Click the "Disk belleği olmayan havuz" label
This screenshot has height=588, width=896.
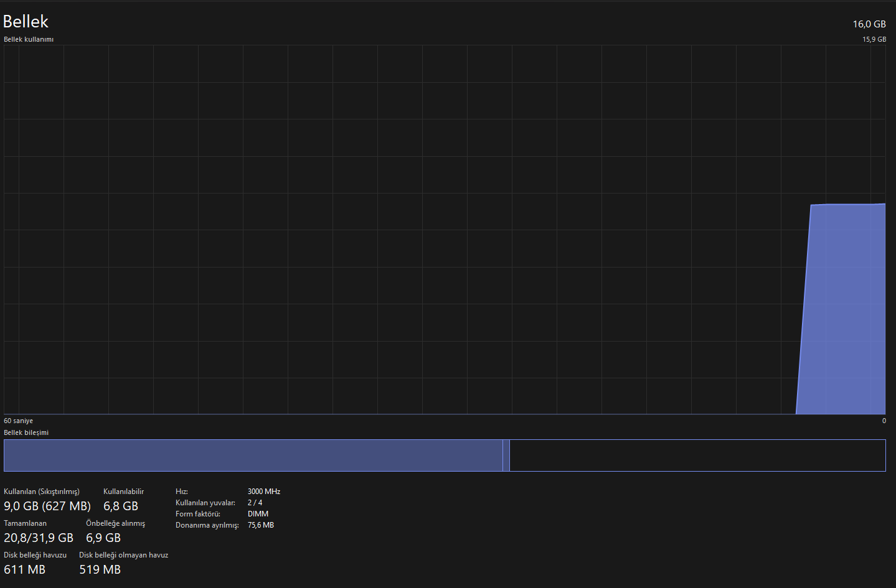click(x=123, y=555)
